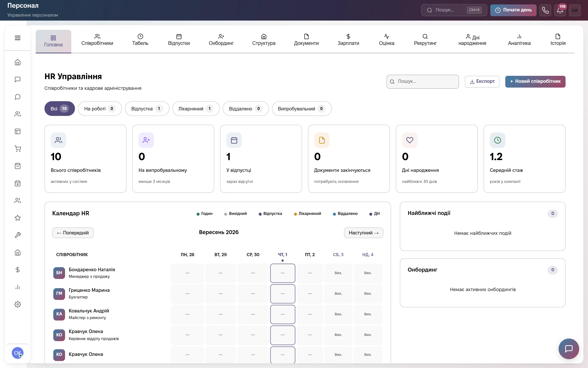Go to next week with Наступний
The width and height of the screenshot is (588, 368).
(363, 233)
